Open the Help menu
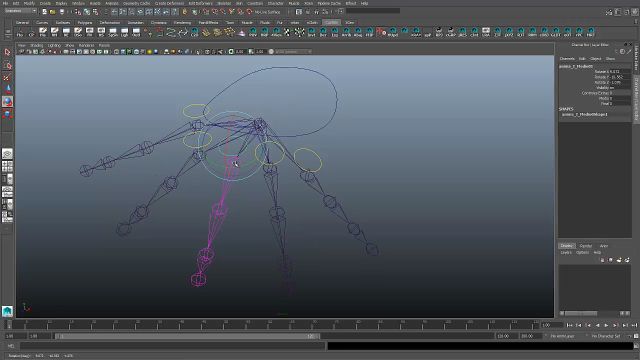640x360 pixels. point(364,3)
